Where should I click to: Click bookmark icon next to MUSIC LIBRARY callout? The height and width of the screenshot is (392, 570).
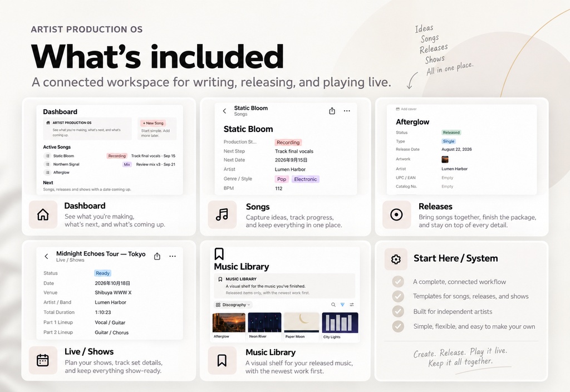220,280
